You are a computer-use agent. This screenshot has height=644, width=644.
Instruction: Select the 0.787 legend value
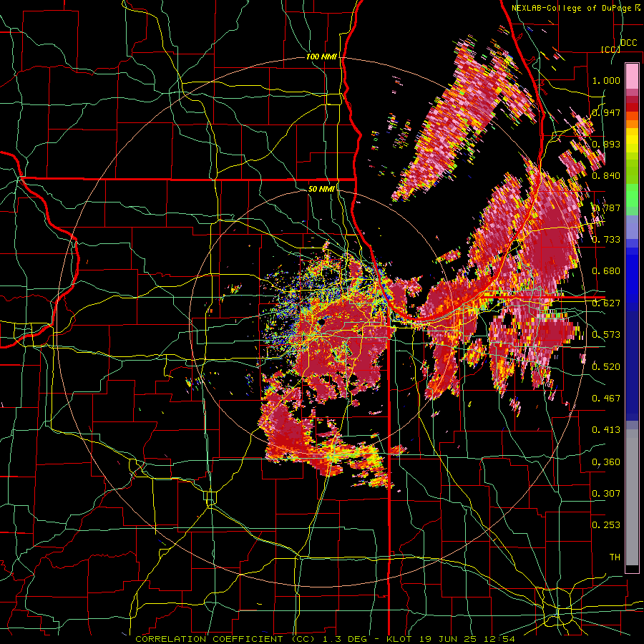point(606,208)
